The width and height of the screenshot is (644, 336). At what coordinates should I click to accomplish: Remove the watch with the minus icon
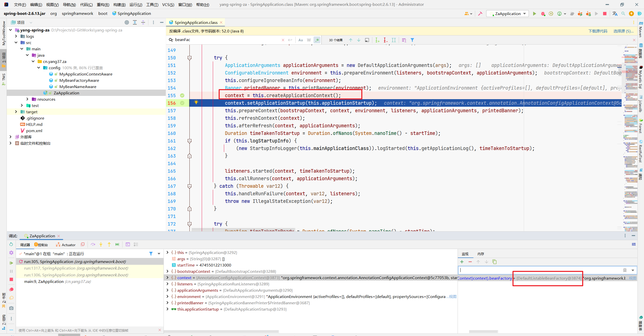pyautogui.click(x=470, y=262)
